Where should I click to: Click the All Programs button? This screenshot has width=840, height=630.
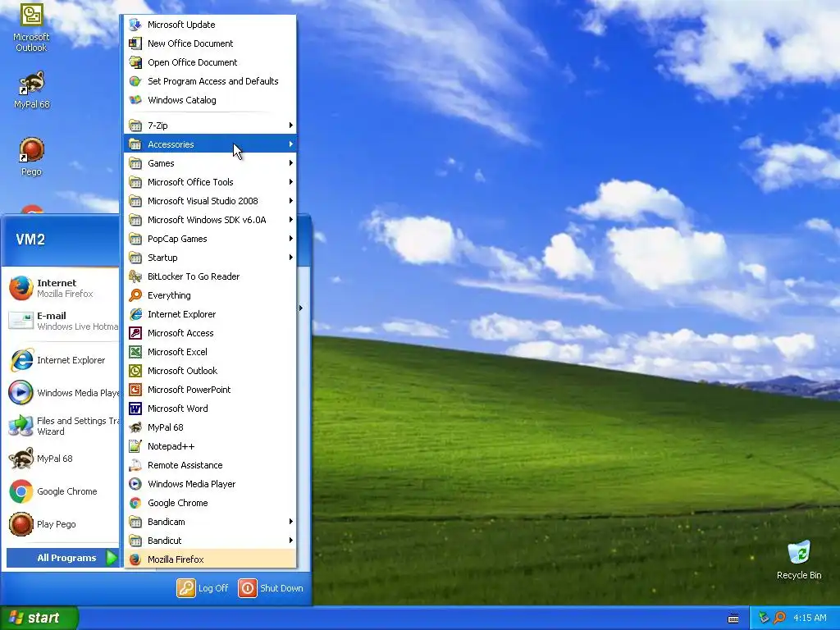click(x=62, y=558)
